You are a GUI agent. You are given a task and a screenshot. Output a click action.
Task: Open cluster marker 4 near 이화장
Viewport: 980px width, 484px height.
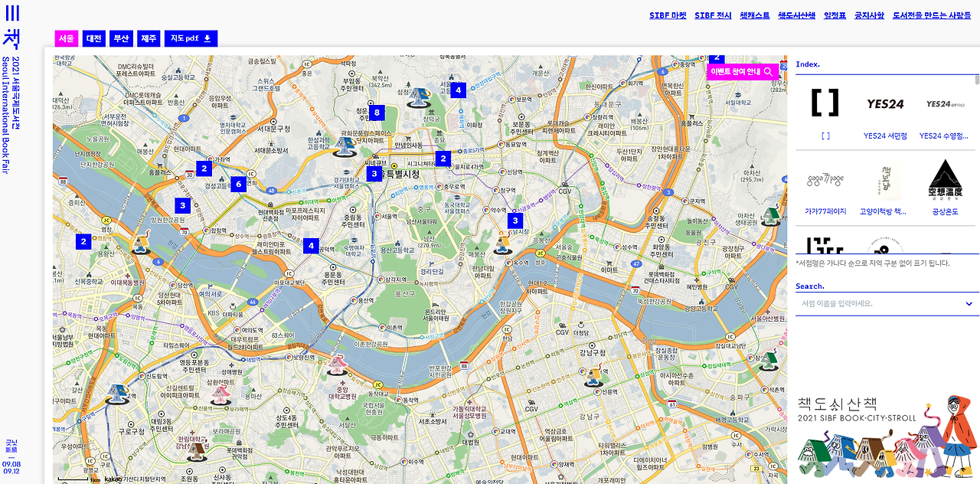458,90
